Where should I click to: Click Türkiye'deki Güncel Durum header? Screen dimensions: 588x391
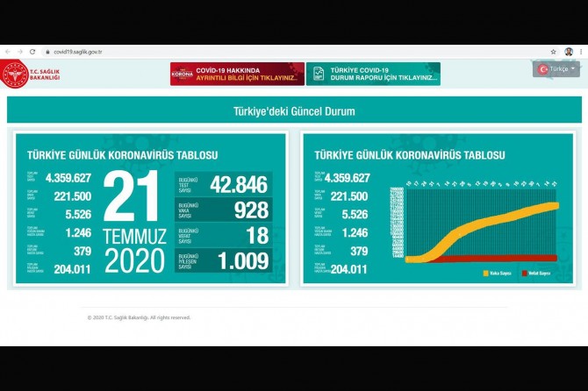(x=294, y=111)
